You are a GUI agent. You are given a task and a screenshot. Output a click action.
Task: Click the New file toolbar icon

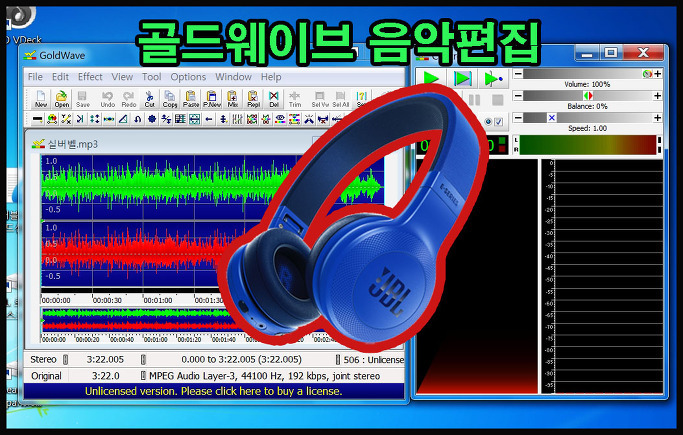(41, 99)
